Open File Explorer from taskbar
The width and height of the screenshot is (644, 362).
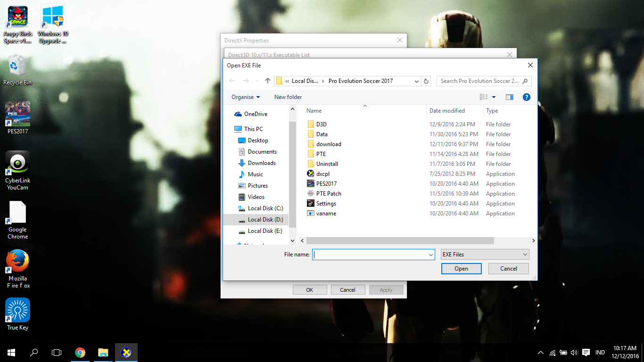pos(103,353)
